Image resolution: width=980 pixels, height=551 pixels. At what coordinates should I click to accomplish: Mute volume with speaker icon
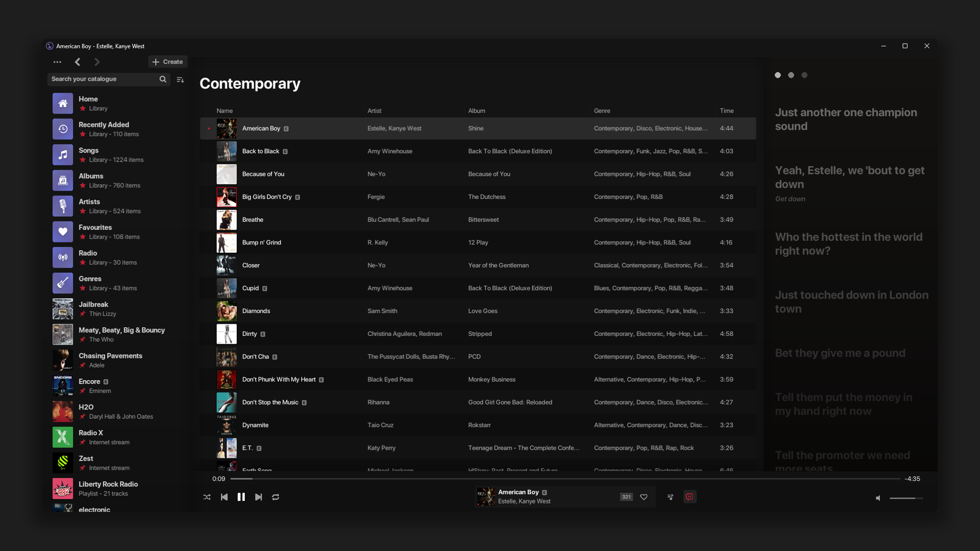tap(878, 498)
